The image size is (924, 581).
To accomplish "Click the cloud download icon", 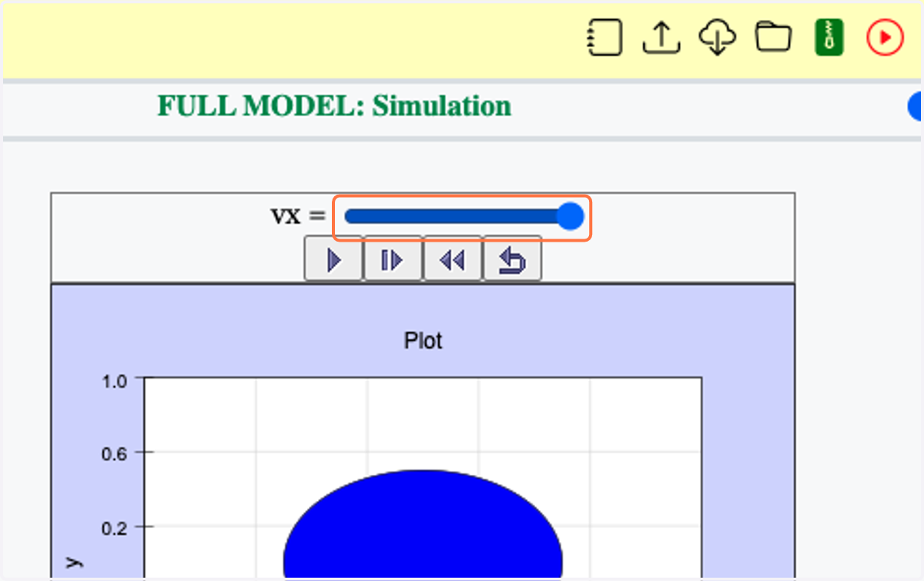I will (717, 37).
